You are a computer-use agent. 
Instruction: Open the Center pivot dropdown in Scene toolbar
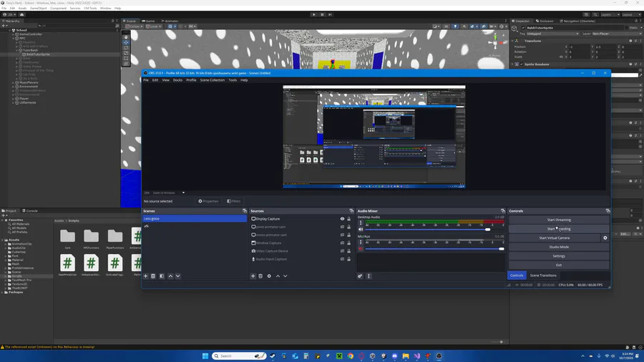(x=134, y=26)
